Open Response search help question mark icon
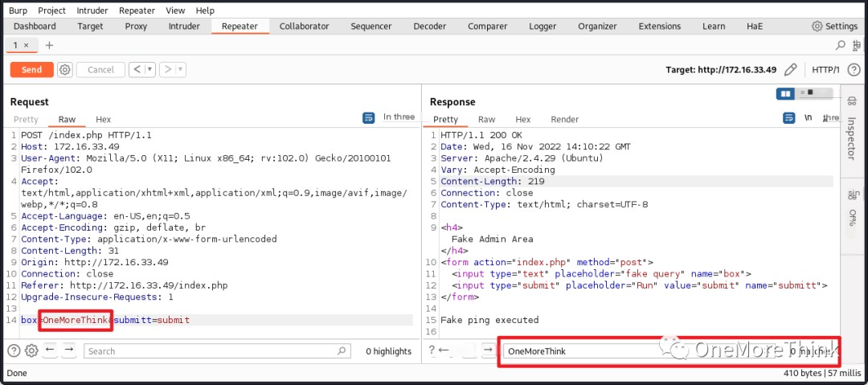This screenshot has height=385, width=868. coord(432,350)
